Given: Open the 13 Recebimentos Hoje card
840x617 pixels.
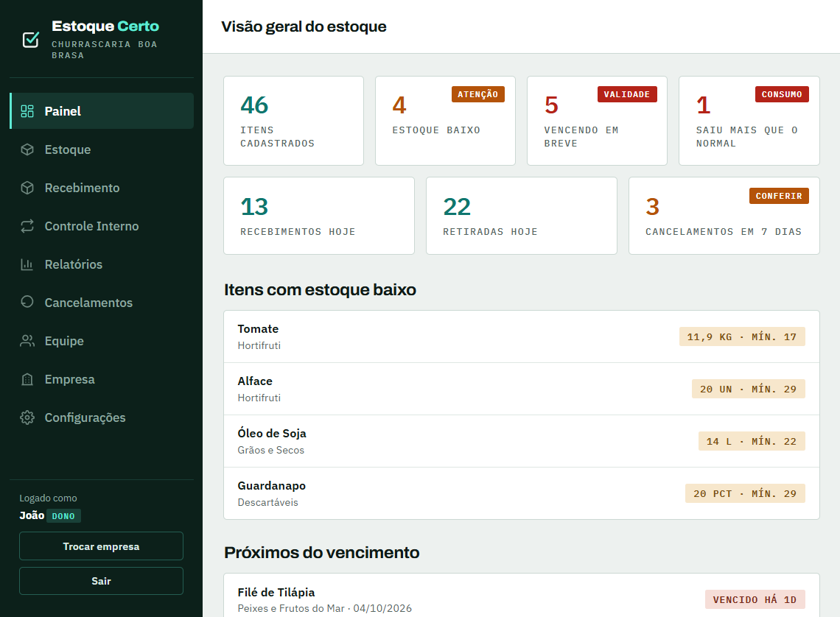Looking at the screenshot, I should click(x=319, y=216).
